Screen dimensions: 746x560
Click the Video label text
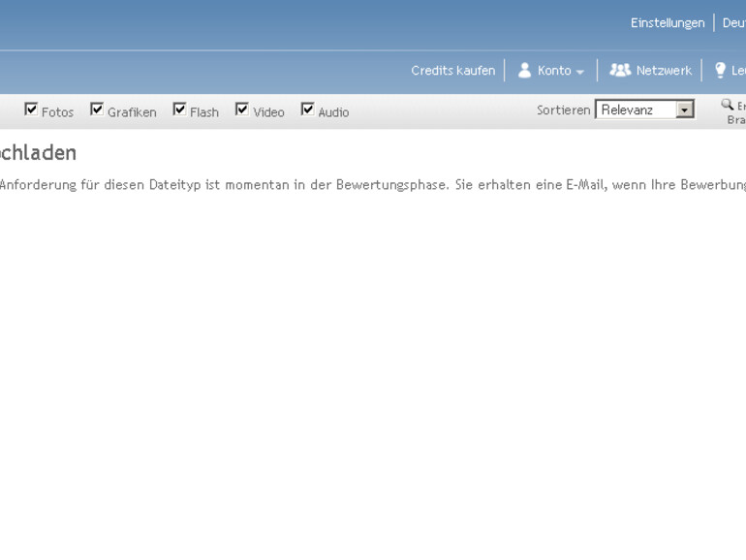pyautogui.click(x=268, y=112)
